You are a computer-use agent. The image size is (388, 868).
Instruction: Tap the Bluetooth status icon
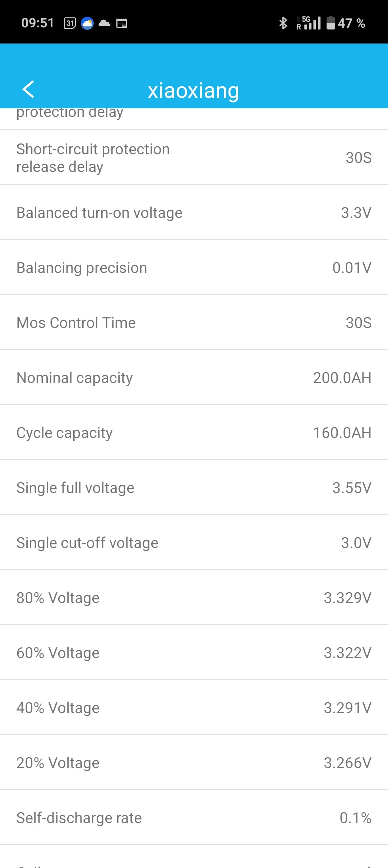pyautogui.click(x=283, y=23)
